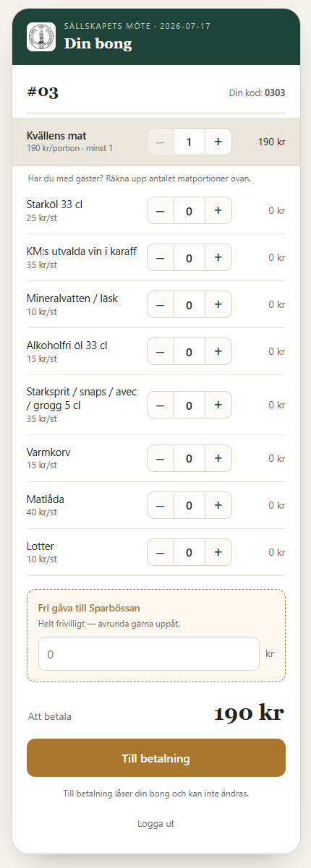Remove one Mineralvatten / läsk

pos(161,304)
